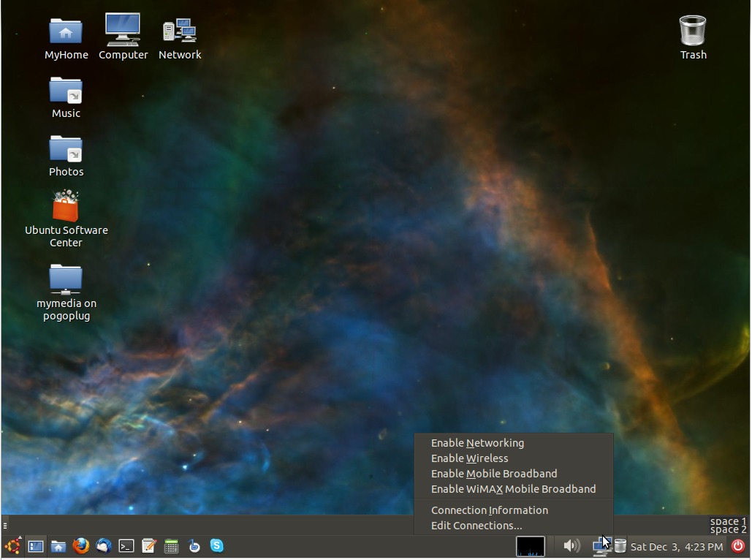This screenshot has height=560, width=752.
Task: Open the system monitor graph applet
Action: tap(530, 546)
